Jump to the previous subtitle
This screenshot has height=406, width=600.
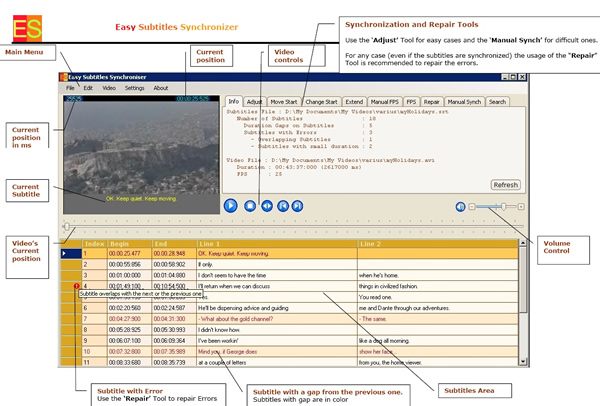click(x=283, y=206)
